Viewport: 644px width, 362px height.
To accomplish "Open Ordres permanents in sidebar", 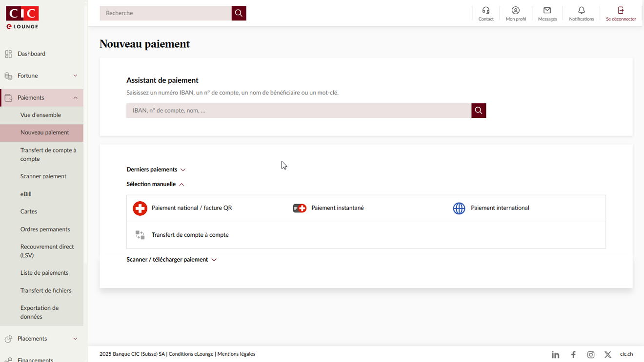I will tap(45, 229).
